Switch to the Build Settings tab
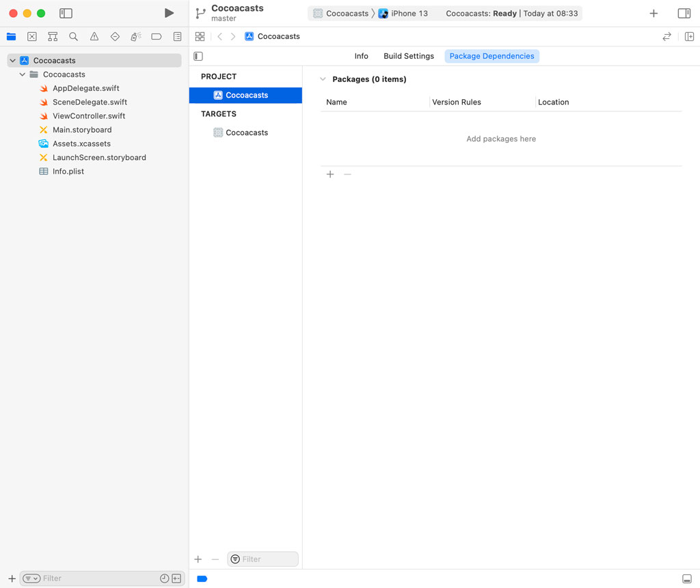This screenshot has height=588, width=700. [408, 56]
